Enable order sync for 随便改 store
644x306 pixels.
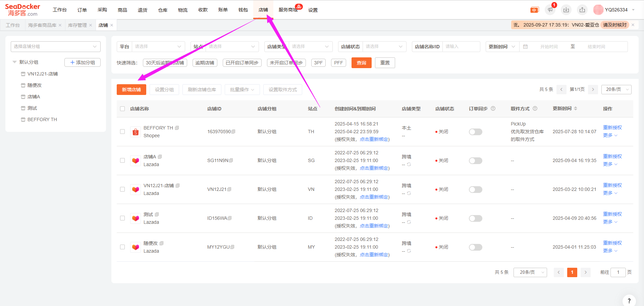[475, 247]
